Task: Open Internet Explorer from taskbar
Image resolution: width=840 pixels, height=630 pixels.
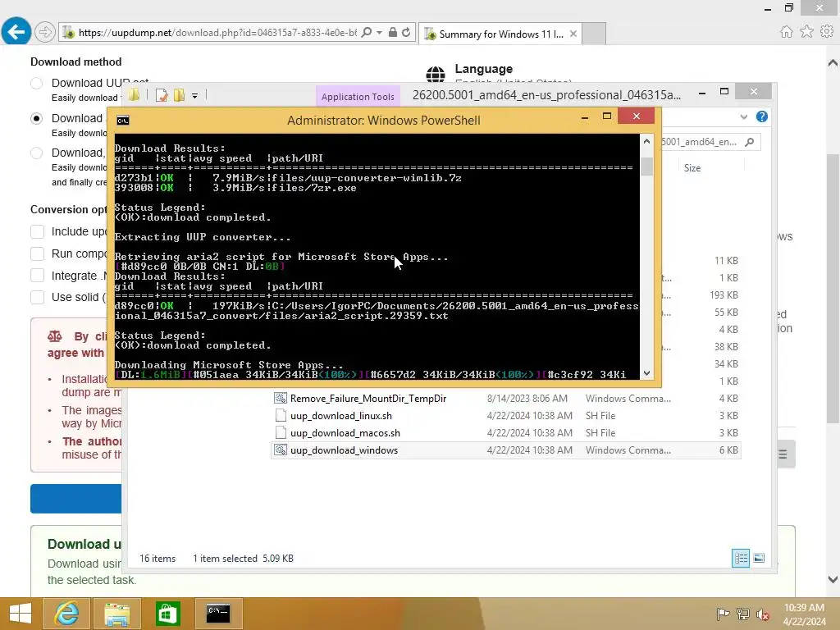Action: click(67, 614)
